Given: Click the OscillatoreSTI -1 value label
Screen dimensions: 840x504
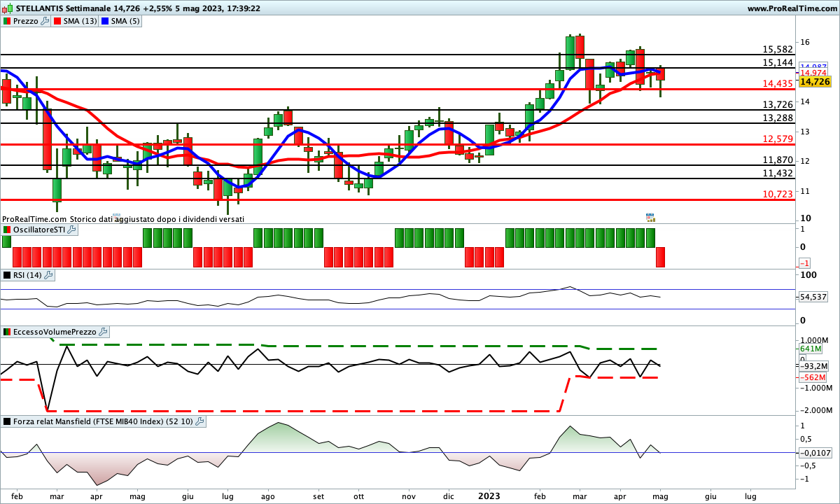Looking at the screenshot, I should tap(805, 262).
